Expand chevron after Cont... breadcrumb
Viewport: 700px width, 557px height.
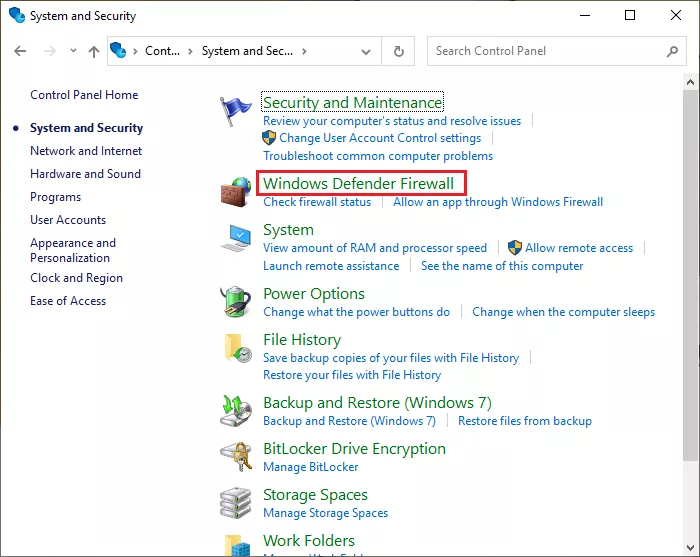(190, 51)
